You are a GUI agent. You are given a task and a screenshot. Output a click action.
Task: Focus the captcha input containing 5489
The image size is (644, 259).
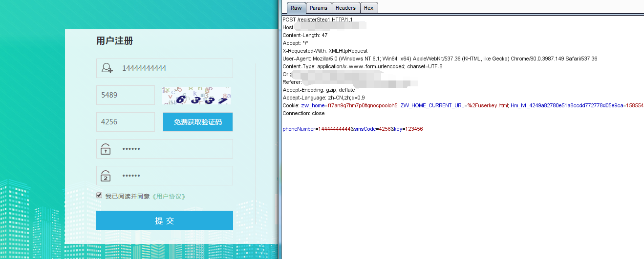(126, 95)
